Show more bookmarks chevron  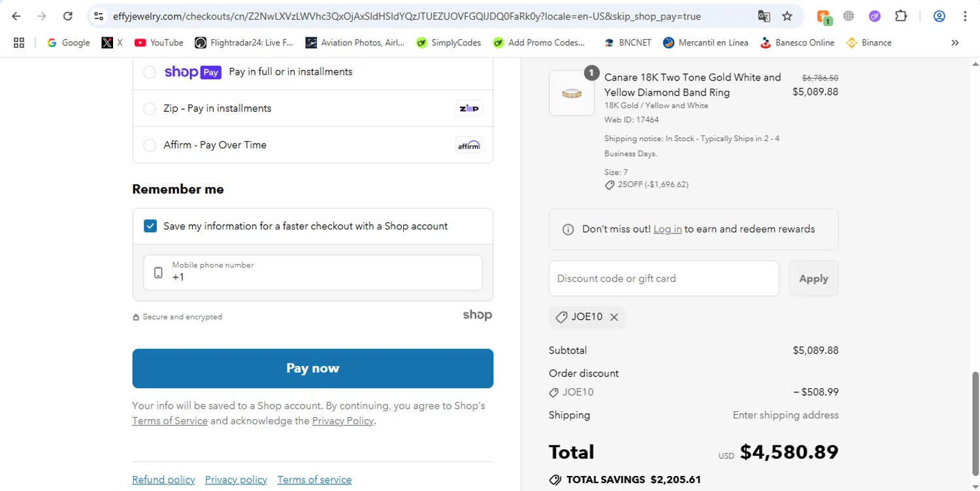click(955, 42)
